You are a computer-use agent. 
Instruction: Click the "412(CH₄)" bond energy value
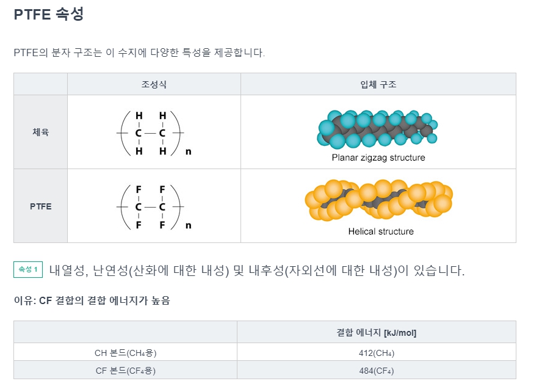pos(376,352)
